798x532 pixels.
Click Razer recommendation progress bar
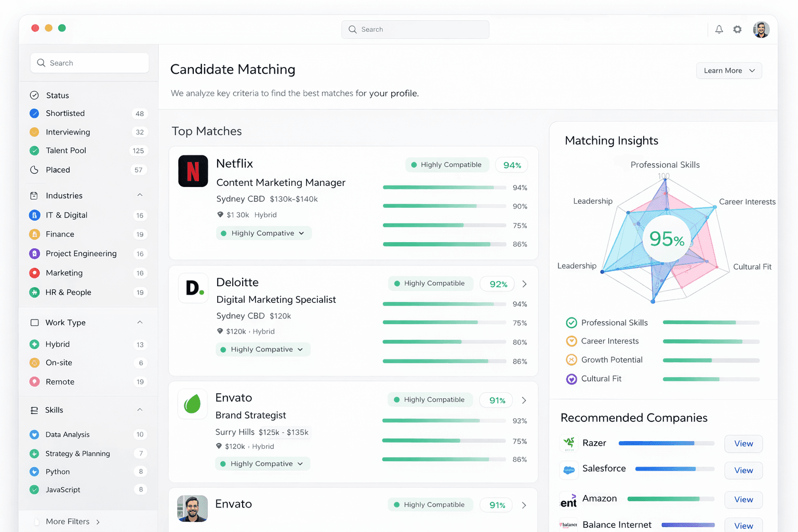(x=667, y=443)
